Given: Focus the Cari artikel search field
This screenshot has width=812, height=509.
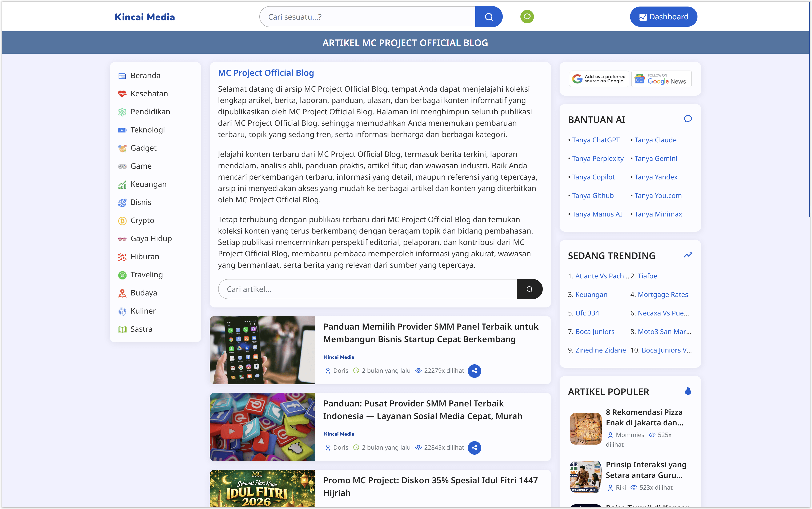Looking at the screenshot, I should coord(367,289).
